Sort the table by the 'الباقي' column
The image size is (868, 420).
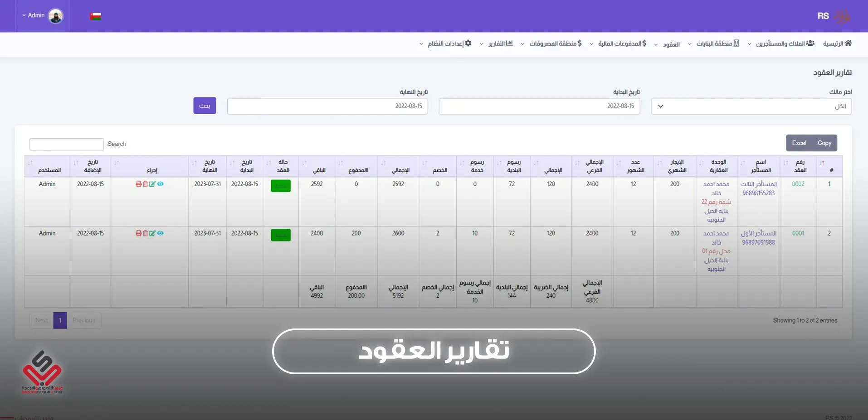pyautogui.click(x=317, y=166)
